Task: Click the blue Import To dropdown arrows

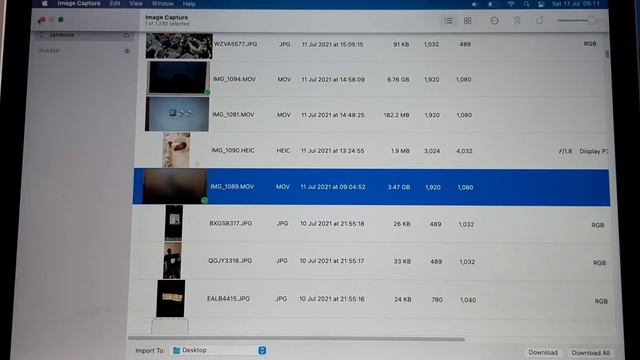Action: coord(262,350)
